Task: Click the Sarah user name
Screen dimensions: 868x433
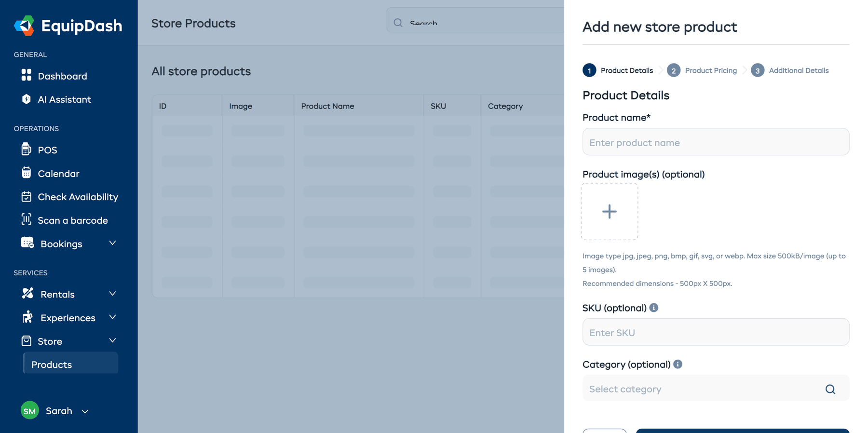Action: 59,411
